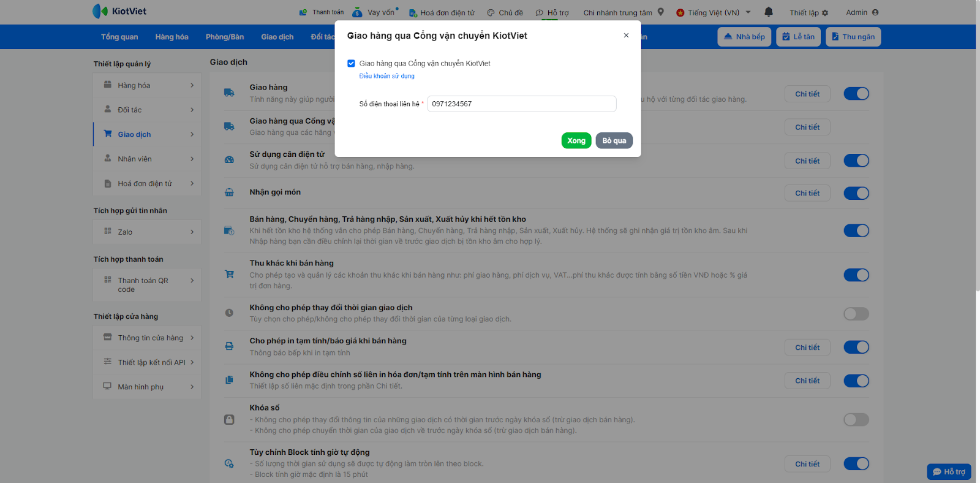Open the Thu ngân screen
The image size is (980, 483).
pos(853,37)
